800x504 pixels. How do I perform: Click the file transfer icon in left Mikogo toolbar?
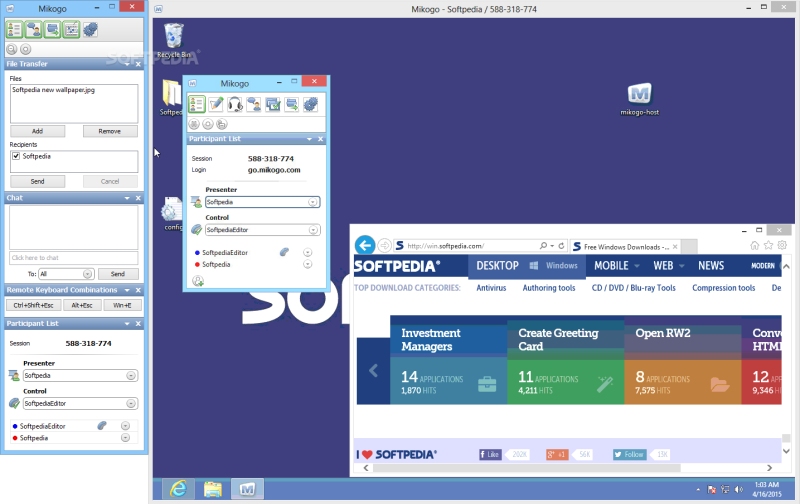click(53, 29)
